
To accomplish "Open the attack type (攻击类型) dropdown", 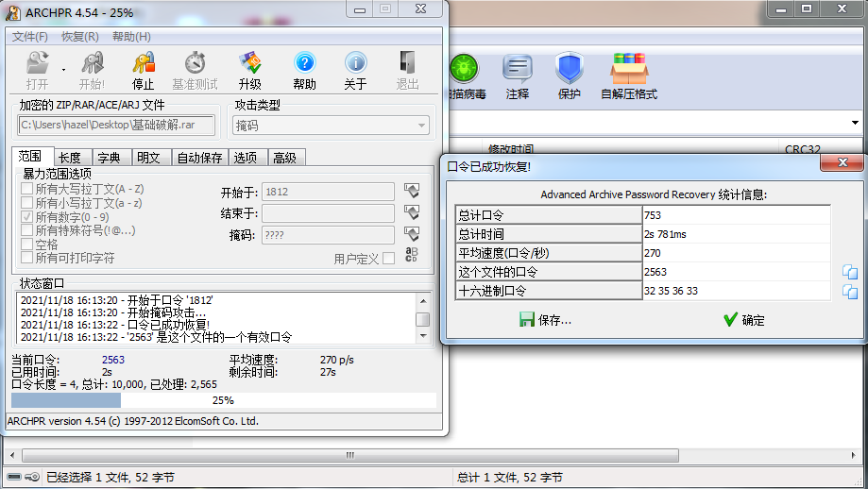I will (331, 126).
